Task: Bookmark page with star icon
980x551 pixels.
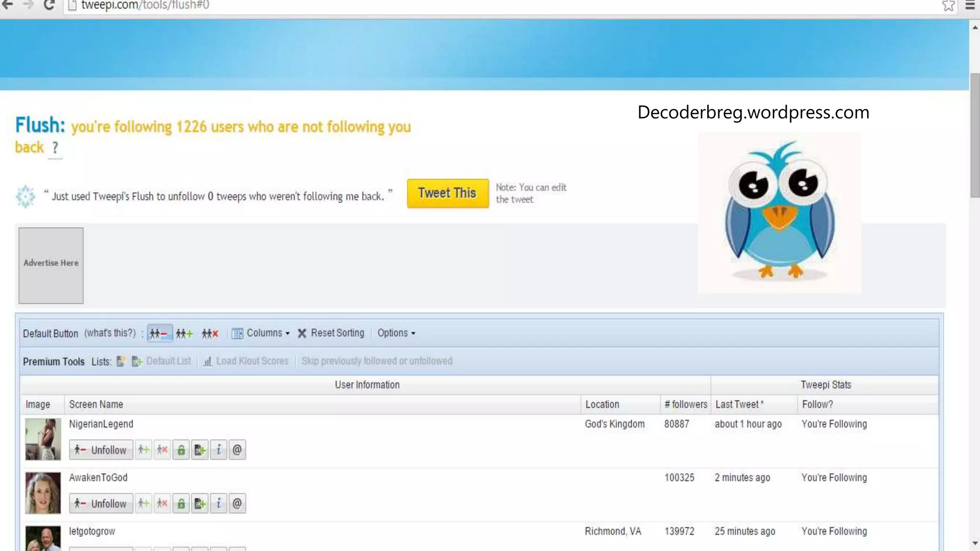Action: pyautogui.click(x=948, y=6)
